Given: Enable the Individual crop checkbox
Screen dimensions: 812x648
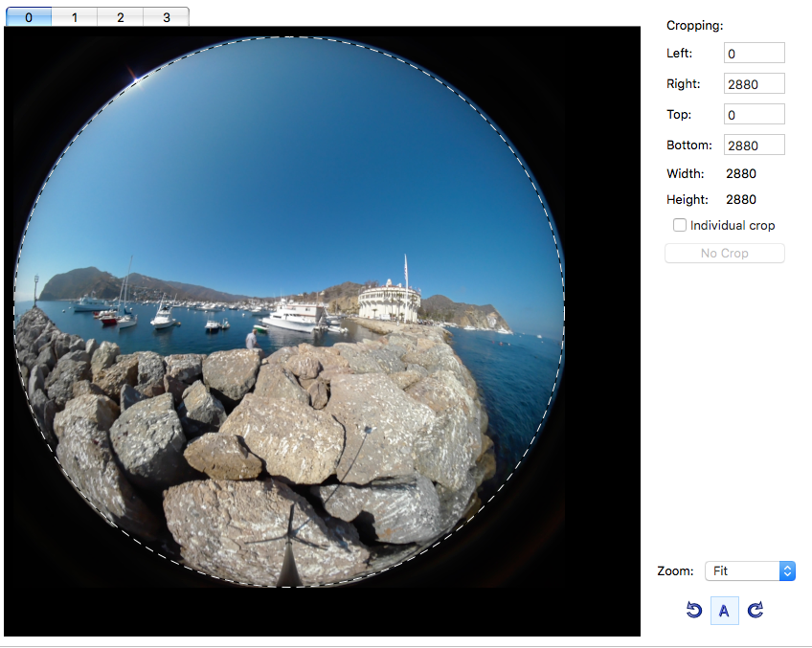Looking at the screenshot, I should (x=680, y=225).
